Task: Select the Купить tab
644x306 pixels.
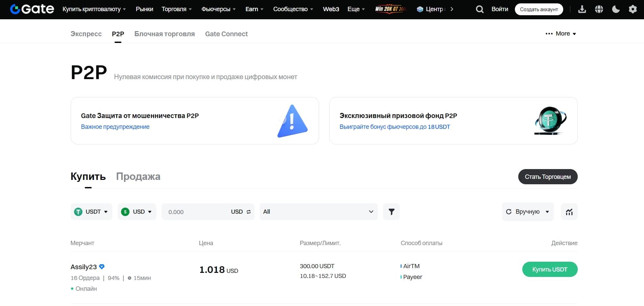Action: point(88,176)
